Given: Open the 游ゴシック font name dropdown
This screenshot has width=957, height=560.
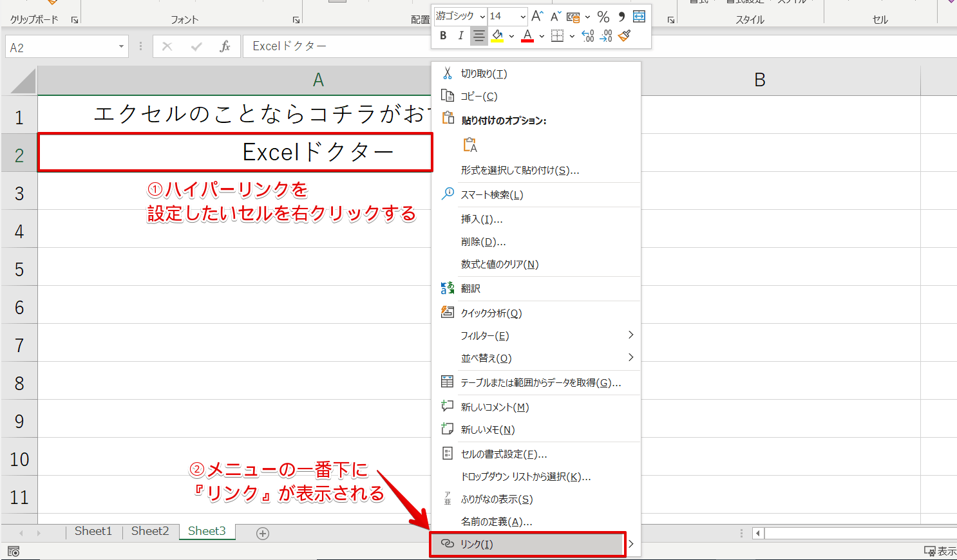Looking at the screenshot, I should (x=482, y=17).
